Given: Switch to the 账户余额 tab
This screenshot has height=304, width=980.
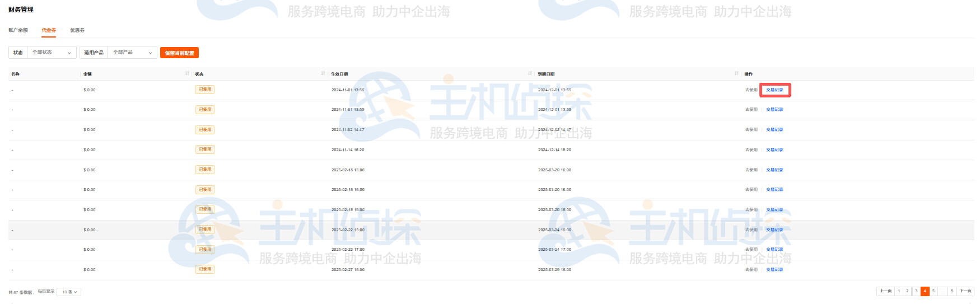Looking at the screenshot, I should [18, 30].
